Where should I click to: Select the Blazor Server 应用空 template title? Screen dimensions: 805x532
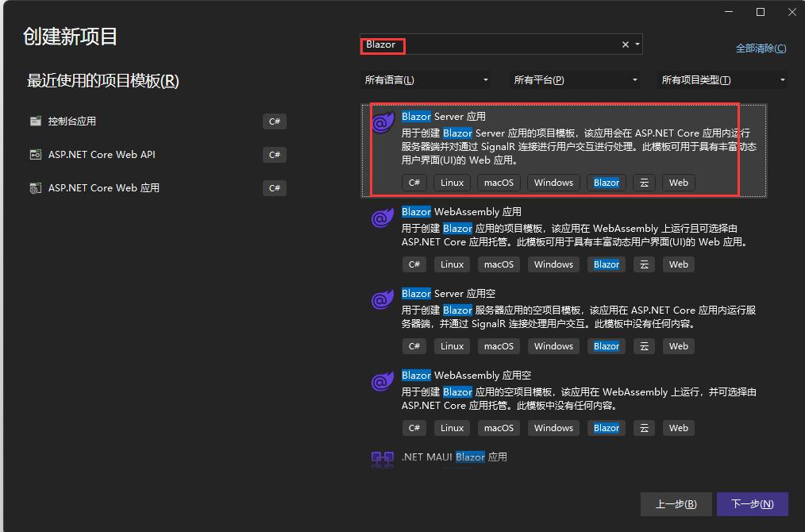[x=449, y=293]
